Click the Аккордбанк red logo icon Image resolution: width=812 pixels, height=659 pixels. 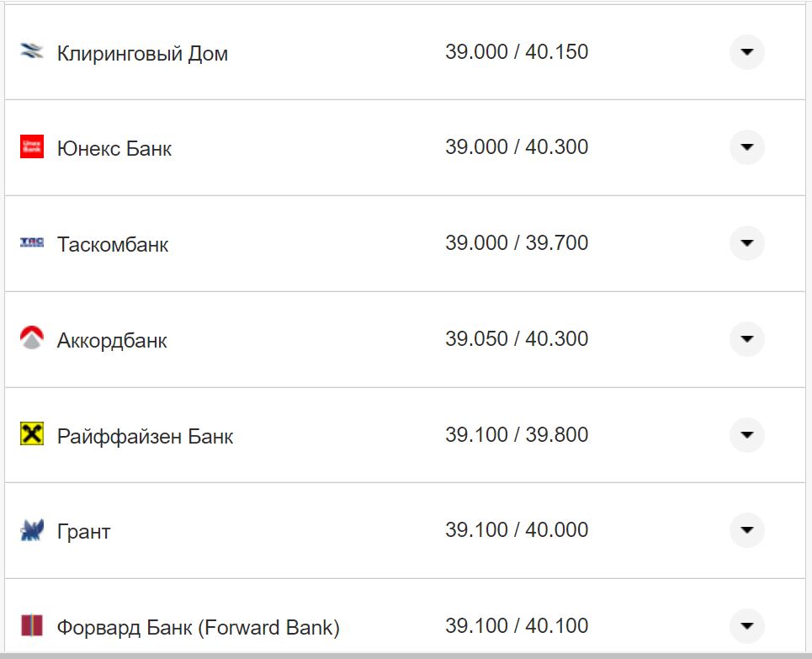[31, 338]
